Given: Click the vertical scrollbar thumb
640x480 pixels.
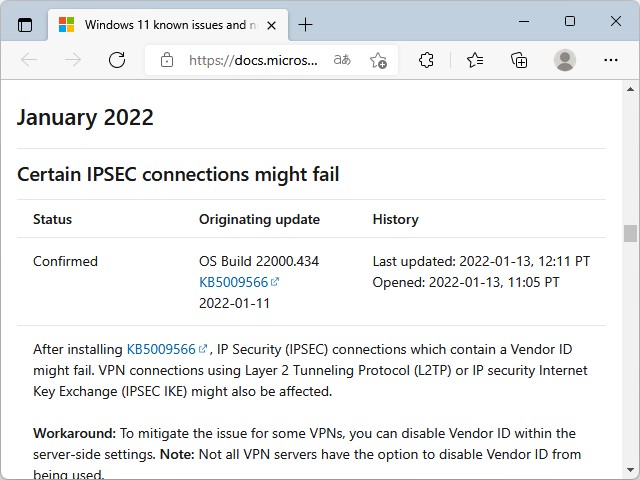Looking at the screenshot, I should click(630, 233).
